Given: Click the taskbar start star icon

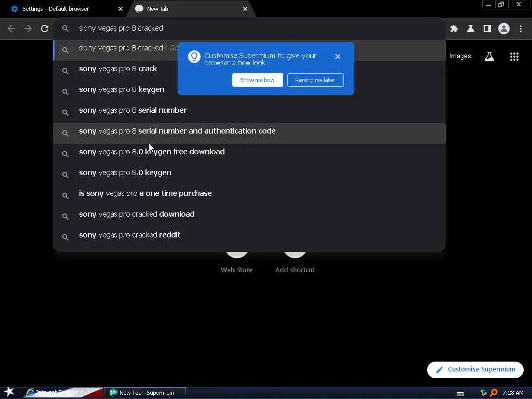Looking at the screenshot, I should (x=9, y=392).
